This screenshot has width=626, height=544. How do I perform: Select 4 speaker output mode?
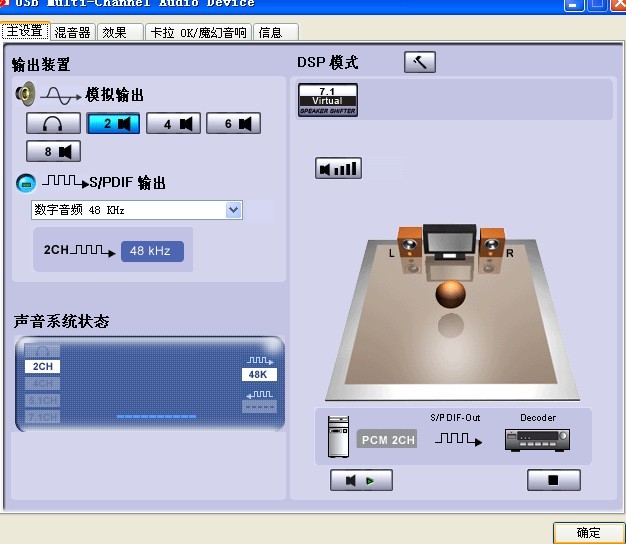coord(173,123)
